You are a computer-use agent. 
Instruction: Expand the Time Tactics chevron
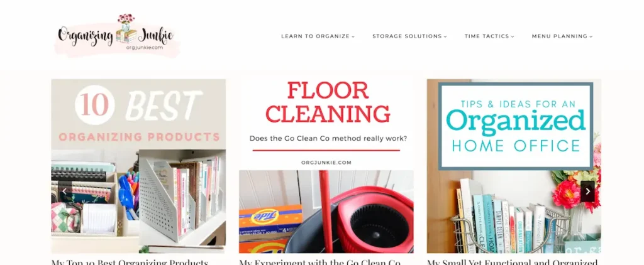512,36
